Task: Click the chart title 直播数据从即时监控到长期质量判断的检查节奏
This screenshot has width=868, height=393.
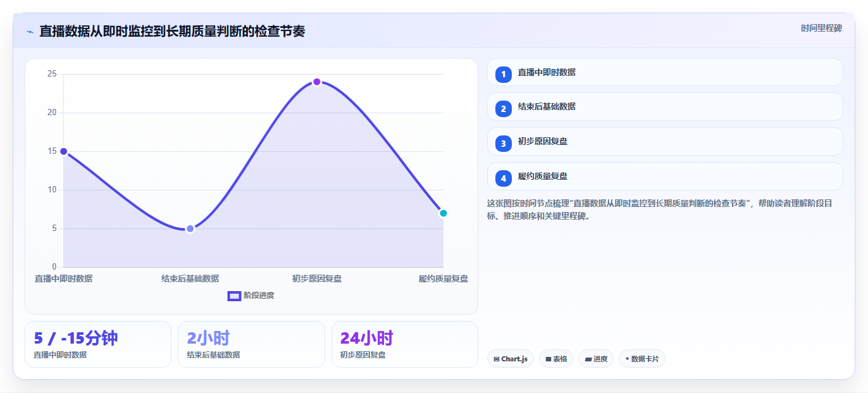Action: pyautogui.click(x=172, y=31)
